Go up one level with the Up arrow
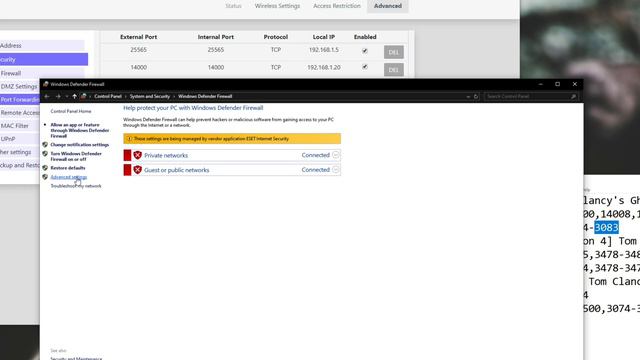The image size is (640, 360). (x=74, y=96)
